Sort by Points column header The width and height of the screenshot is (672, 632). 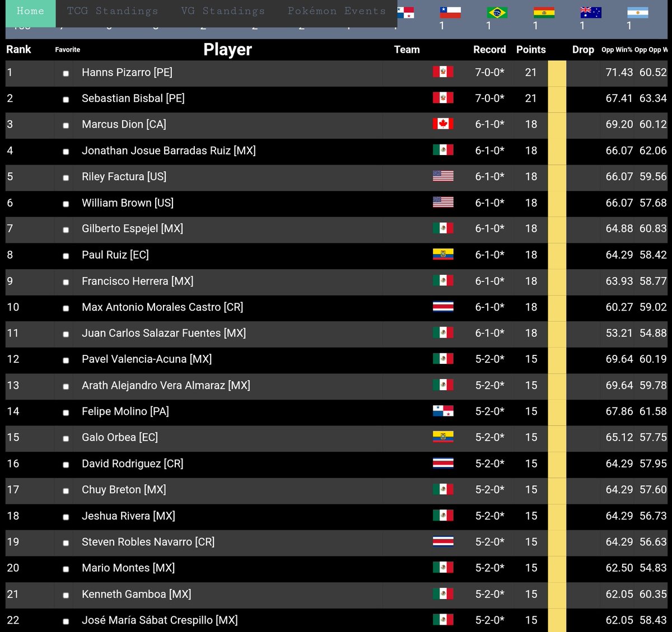531,49
